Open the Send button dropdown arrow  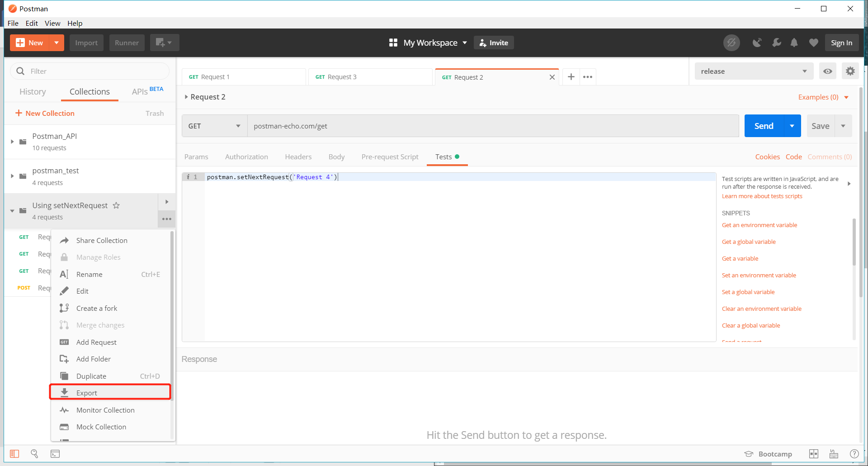tap(792, 126)
